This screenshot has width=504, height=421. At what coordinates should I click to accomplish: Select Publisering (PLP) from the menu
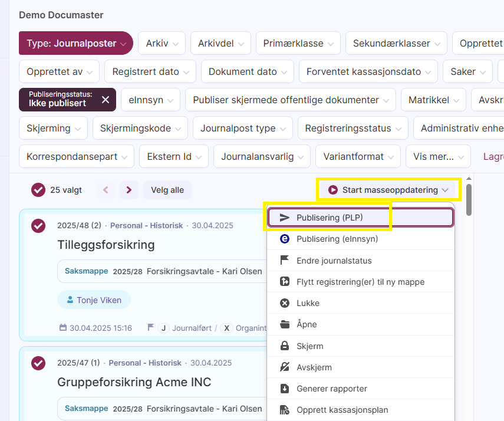(x=360, y=218)
